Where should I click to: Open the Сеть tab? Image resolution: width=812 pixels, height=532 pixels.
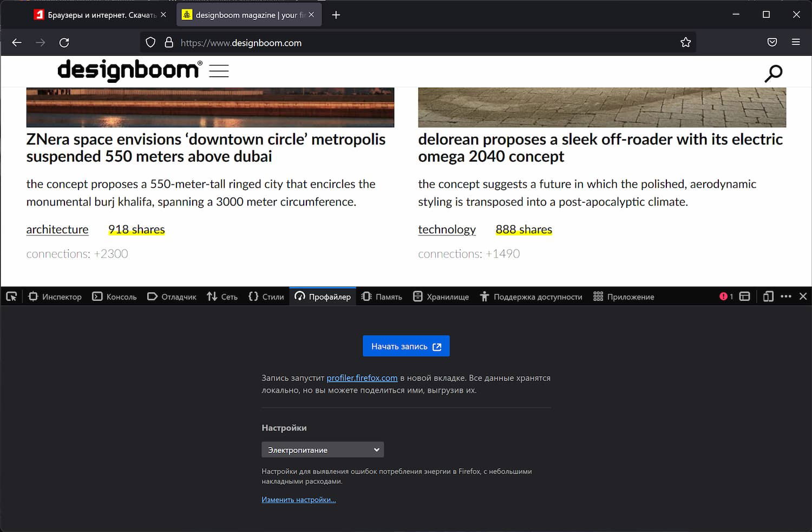click(x=222, y=297)
